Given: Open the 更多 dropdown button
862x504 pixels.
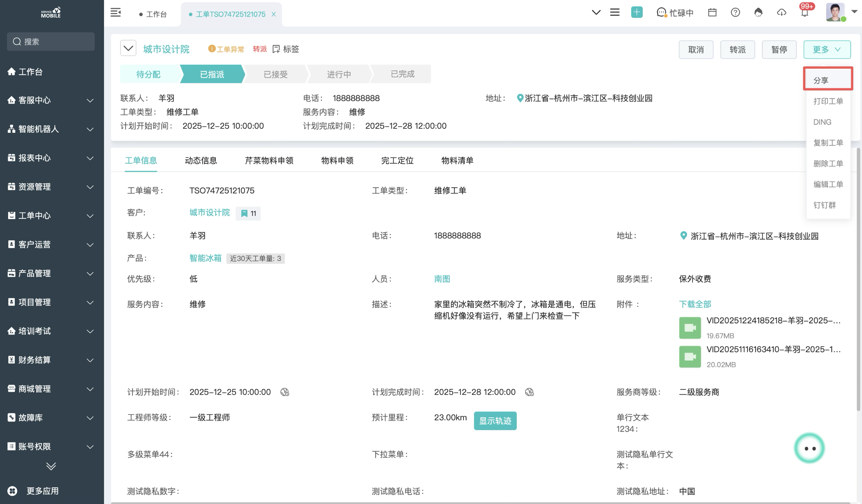Looking at the screenshot, I should [827, 50].
